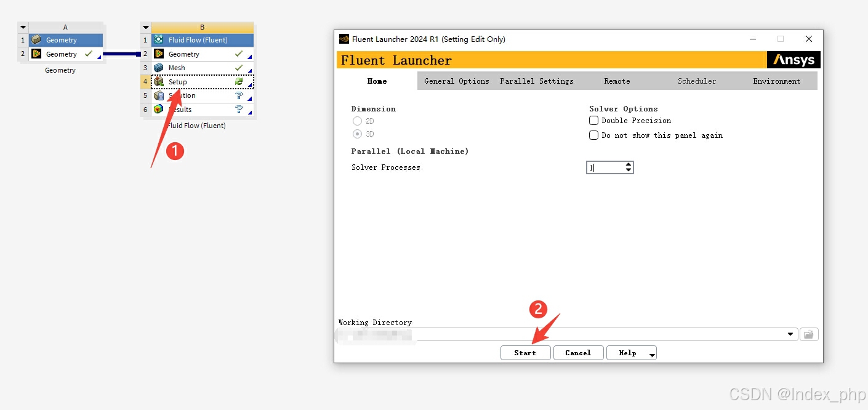Browse working directory with folder icon
Image resolution: width=868 pixels, height=410 pixels.
808,334
